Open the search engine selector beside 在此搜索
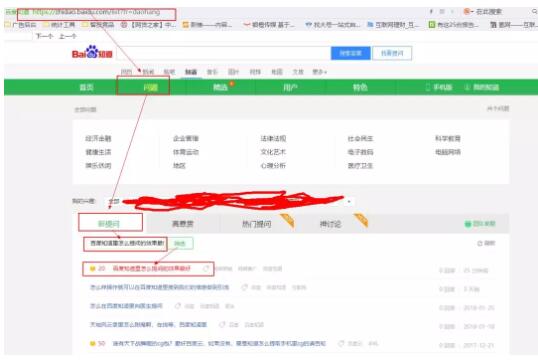The height and width of the screenshot is (361, 538). 469,12
